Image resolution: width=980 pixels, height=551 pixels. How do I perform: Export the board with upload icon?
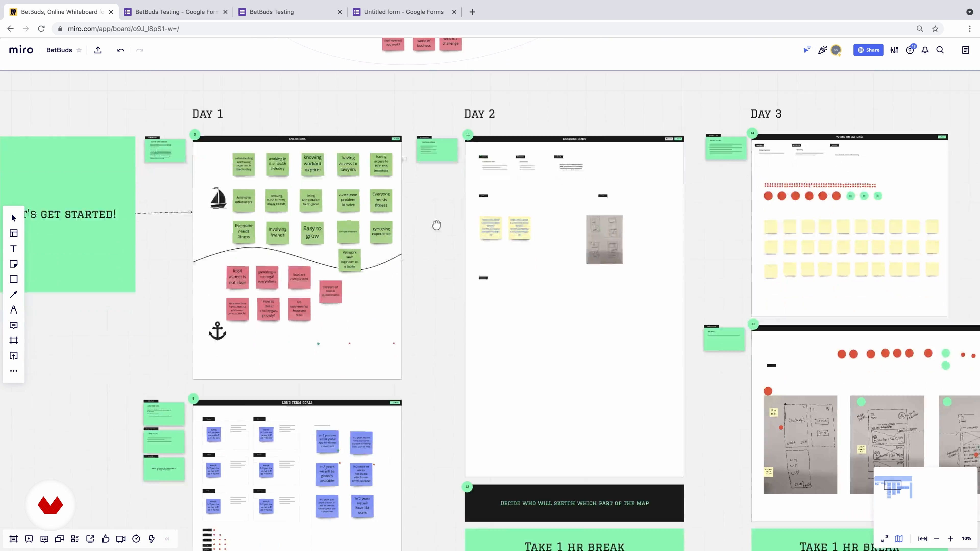pyautogui.click(x=98, y=50)
